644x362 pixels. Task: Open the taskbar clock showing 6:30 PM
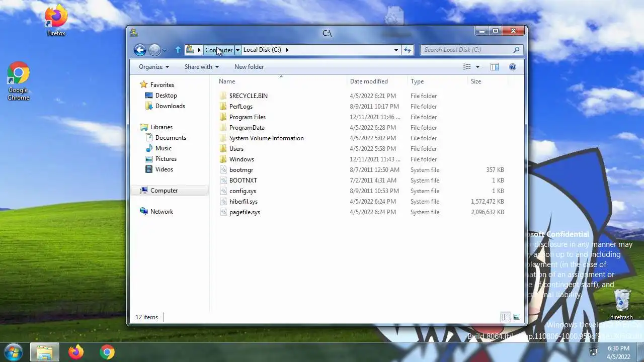click(618, 352)
